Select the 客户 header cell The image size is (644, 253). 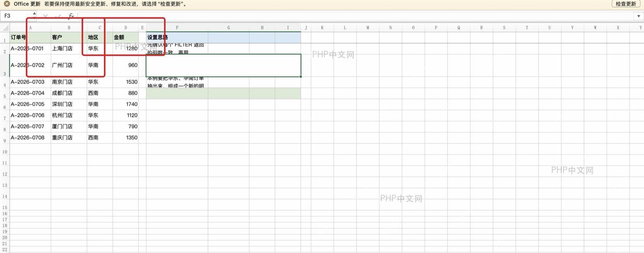click(x=69, y=37)
